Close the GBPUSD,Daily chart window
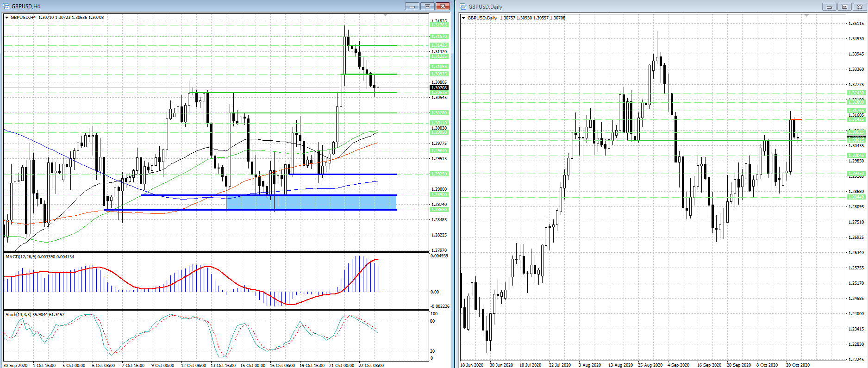The image size is (868, 368). pos(860,7)
